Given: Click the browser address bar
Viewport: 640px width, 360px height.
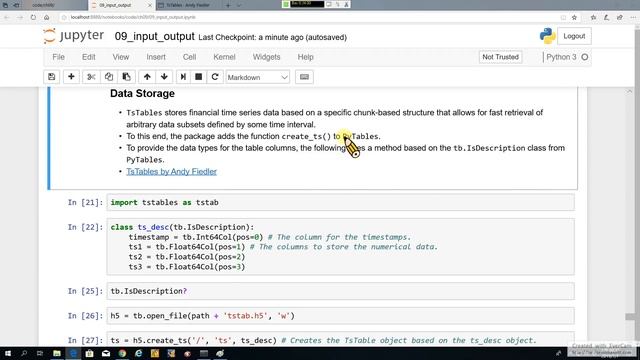Looking at the screenshot, I should [x=310, y=17].
